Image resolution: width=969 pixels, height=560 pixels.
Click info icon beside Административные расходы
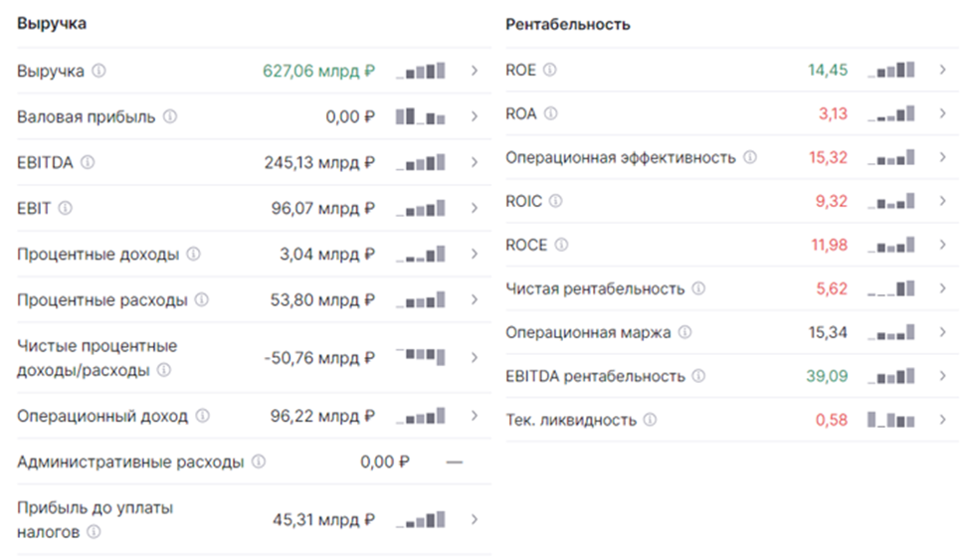pyautogui.click(x=259, y=462)
